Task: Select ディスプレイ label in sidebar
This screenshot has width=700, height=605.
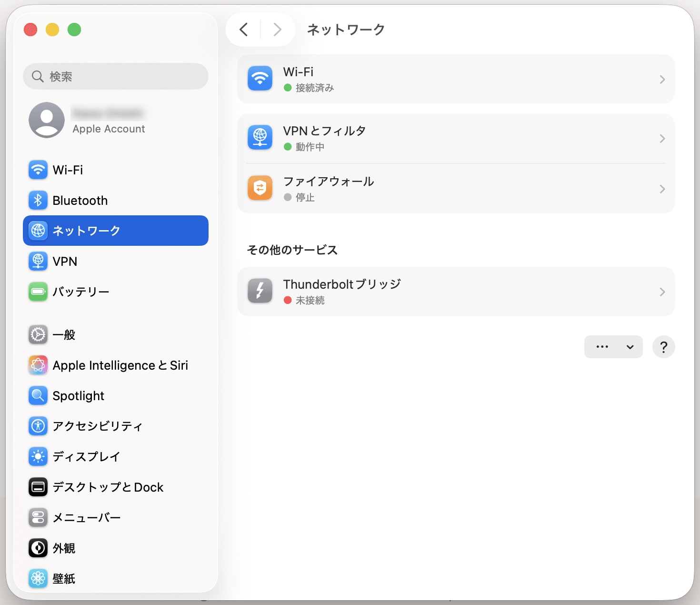Action: pyautogui.click(x=86, y=457)
